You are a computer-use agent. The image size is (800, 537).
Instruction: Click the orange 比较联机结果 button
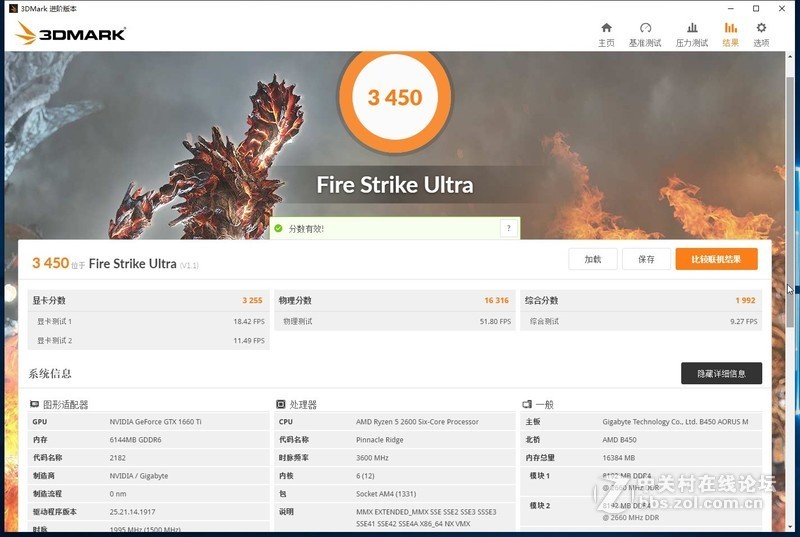pyautogui.click(x=716, y=259)
